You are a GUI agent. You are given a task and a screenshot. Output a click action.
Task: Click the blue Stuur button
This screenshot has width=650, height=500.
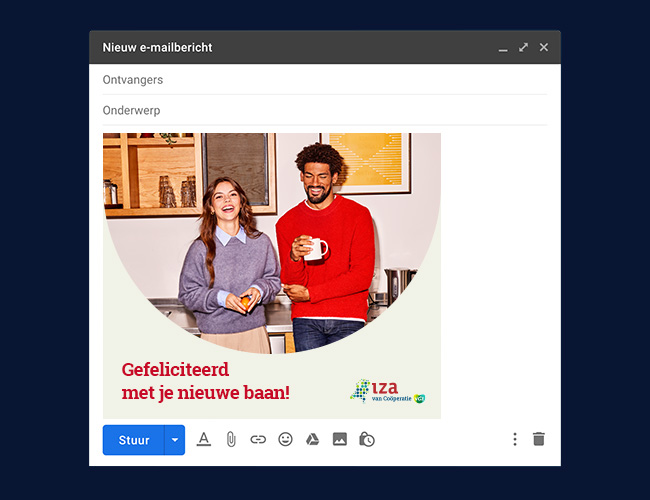tap(133, 440)
